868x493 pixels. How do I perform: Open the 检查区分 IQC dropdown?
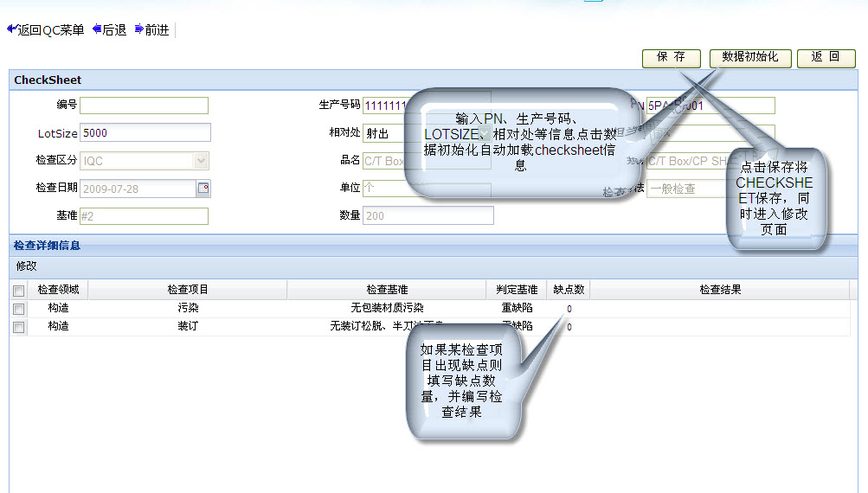[201, 161]
